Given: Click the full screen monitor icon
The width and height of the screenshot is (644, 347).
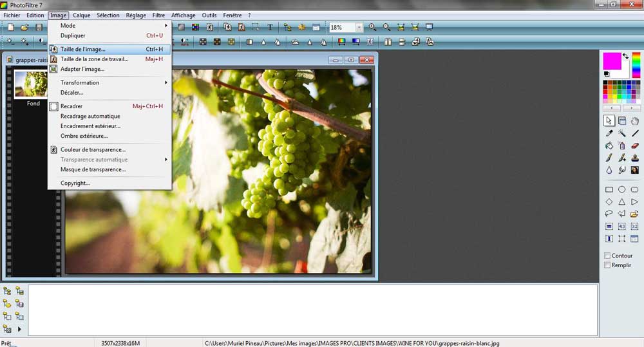Looking at the screenshot, I should tap(429, 27).
